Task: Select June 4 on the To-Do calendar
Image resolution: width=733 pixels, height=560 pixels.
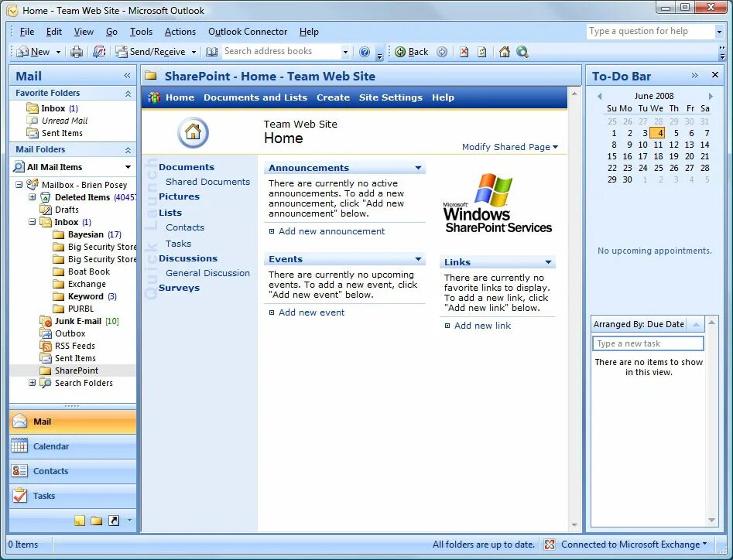Action: click(660, 132)
